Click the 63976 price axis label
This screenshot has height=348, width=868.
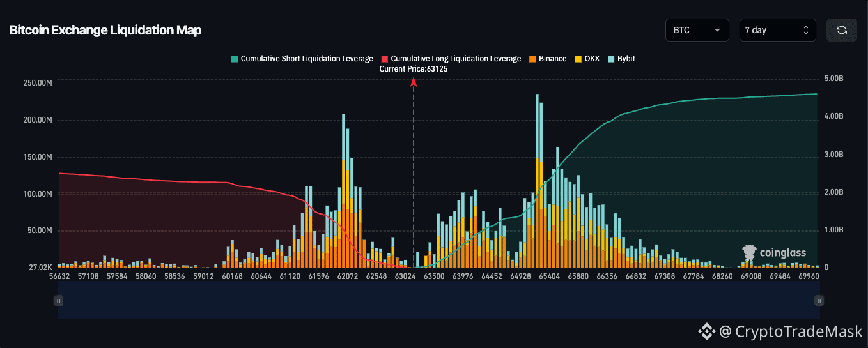pyautogui.click(x=463, y=276)
